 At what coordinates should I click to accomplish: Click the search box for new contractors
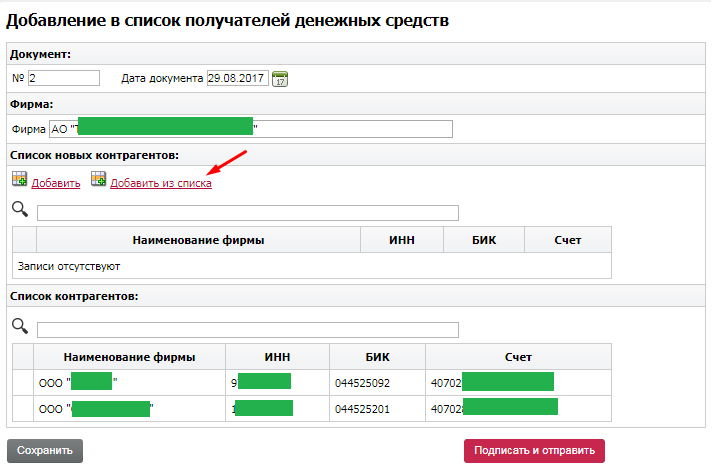pyautogui.click(x=247, y=212)
